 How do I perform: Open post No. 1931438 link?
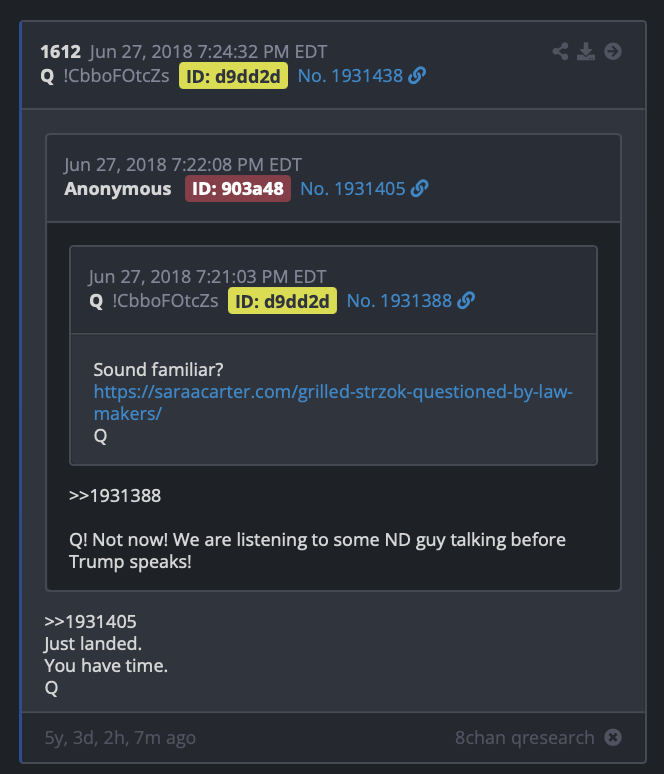click(351, 76)
